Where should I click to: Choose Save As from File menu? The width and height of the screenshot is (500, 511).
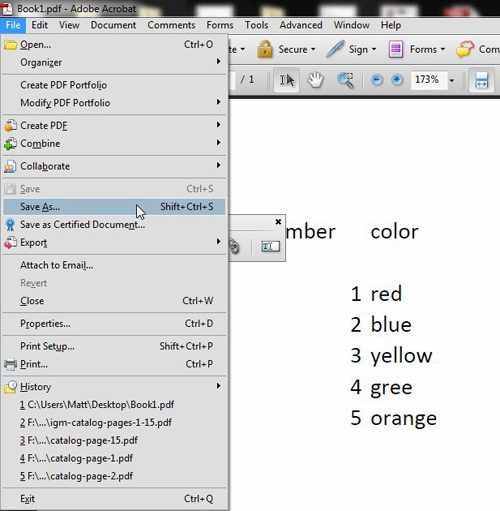[114, 207]
